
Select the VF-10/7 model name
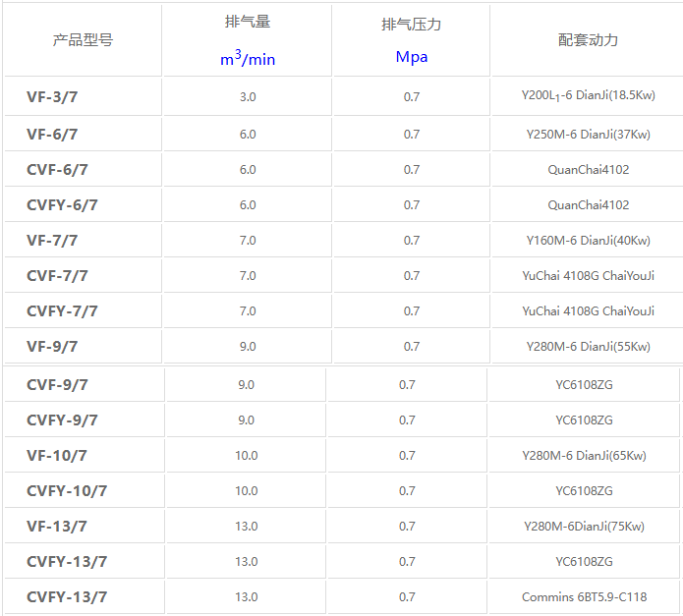(x=57, y=455)
